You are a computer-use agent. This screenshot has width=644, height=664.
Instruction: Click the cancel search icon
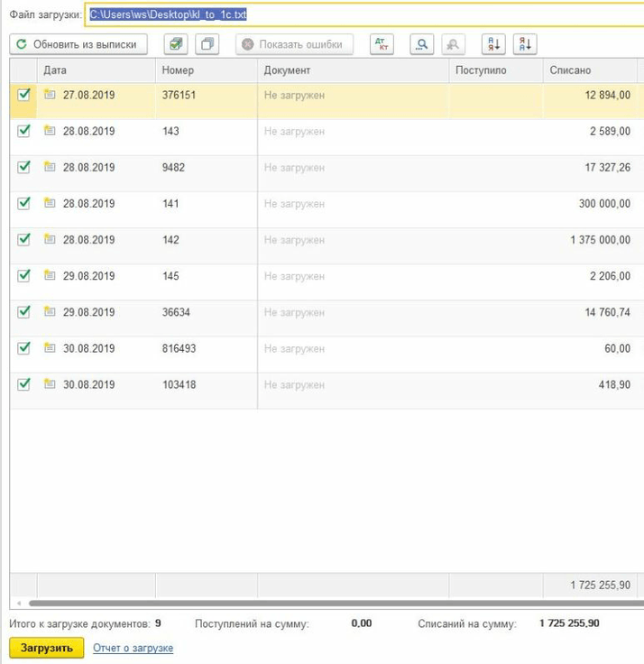tap(452, 44)
